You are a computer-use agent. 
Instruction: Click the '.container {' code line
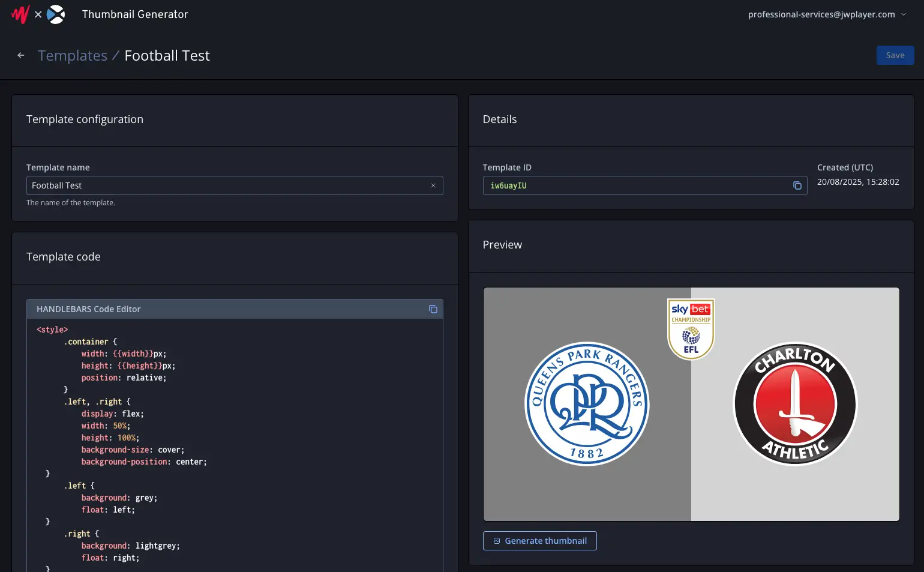click(91, 342)
